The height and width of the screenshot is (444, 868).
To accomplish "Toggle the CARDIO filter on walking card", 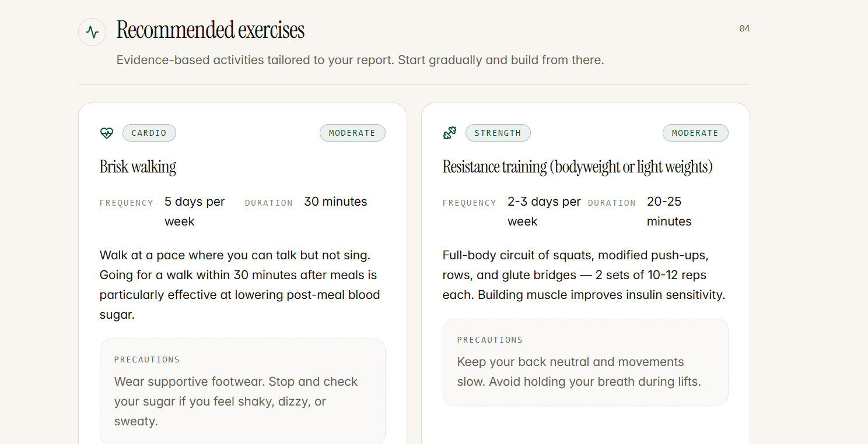I will pyautogui.click(x=149, y=133).
